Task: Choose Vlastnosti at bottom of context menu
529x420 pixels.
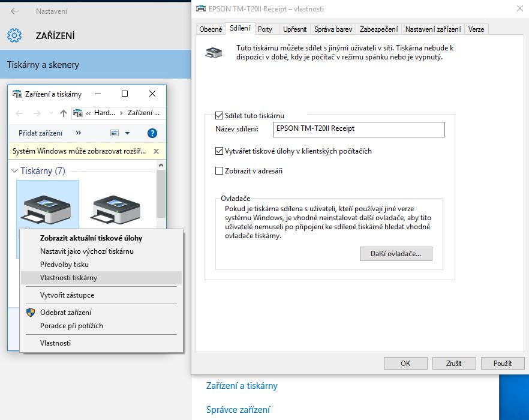Action: 101,343
